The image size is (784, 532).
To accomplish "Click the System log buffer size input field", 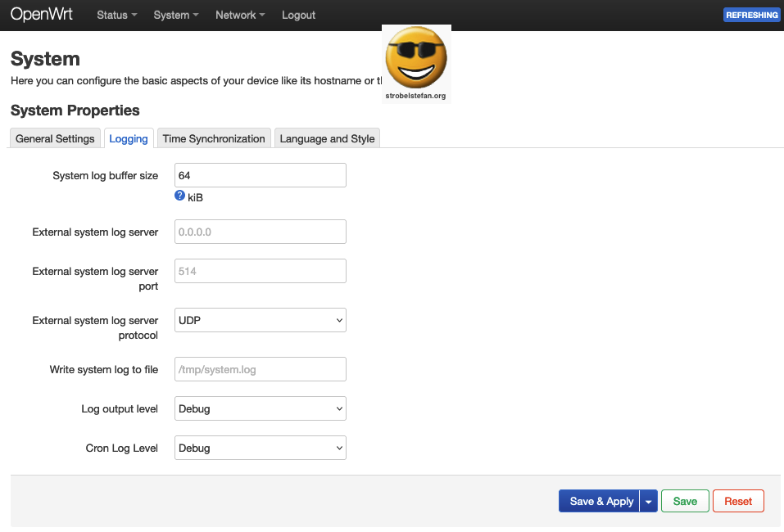I will click(260, 174).
